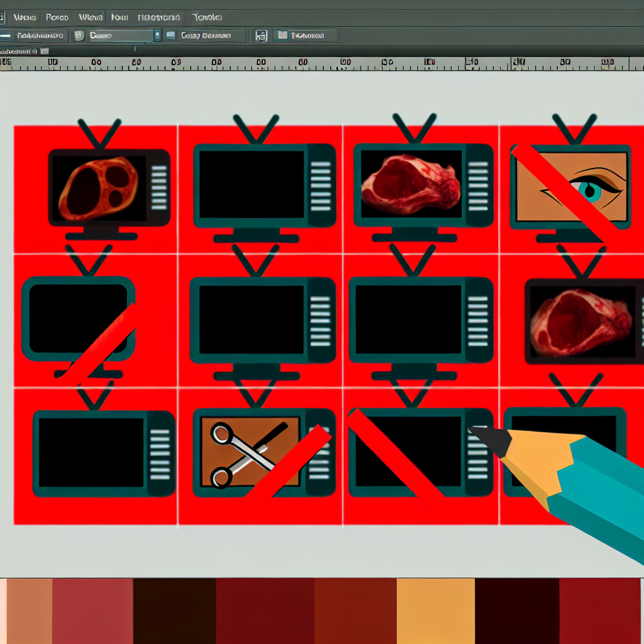Pick the golden orange color swatch
Image resolution: width=644 pixels, height=644 pixels.
point(435,611)
